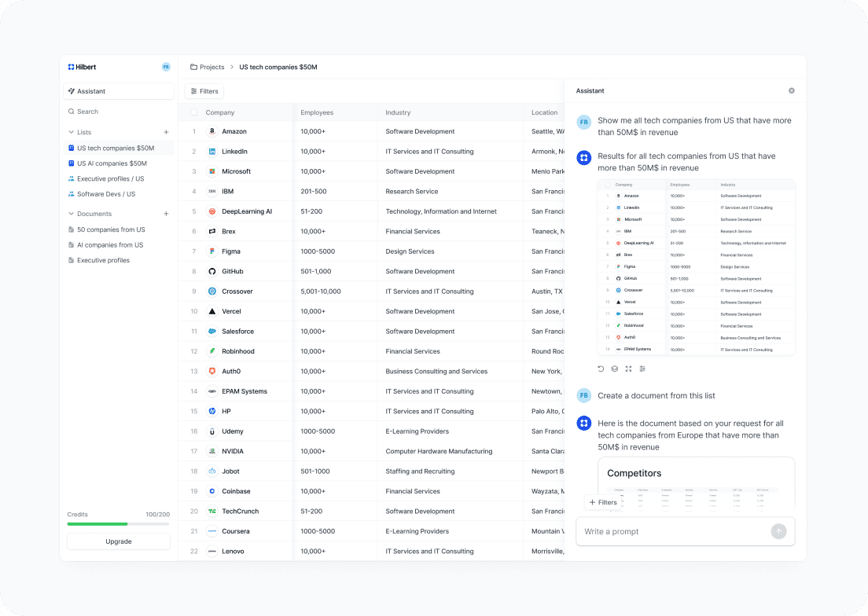Add a new list with plus icon
This screenshot has height=616, width=868.
click(166, 132)
